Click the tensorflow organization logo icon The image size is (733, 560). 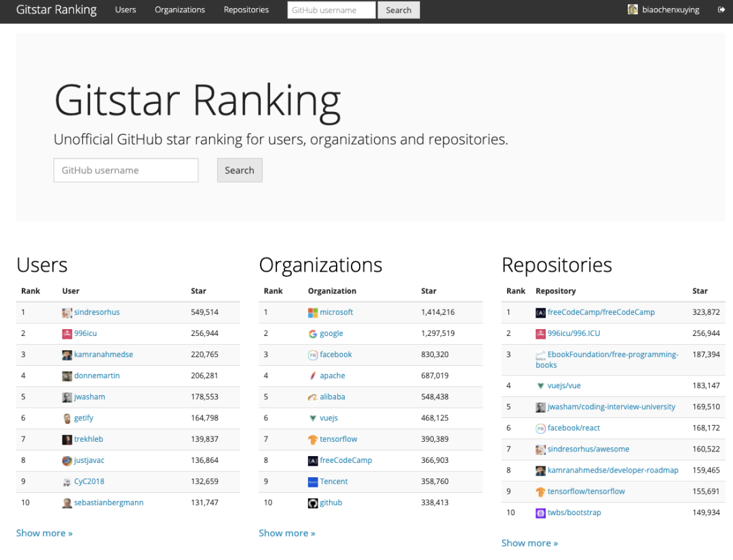click(313, 439)
